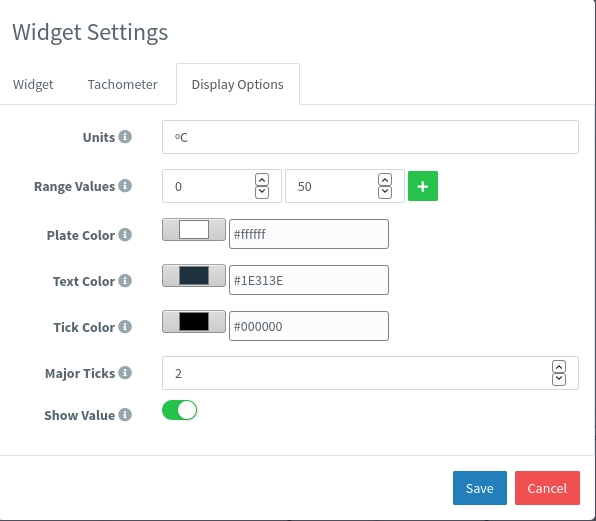Click the info icon beside Plate Color
Image resolution: width=596 pixels, height=521 pixels.
coord(125,235)
